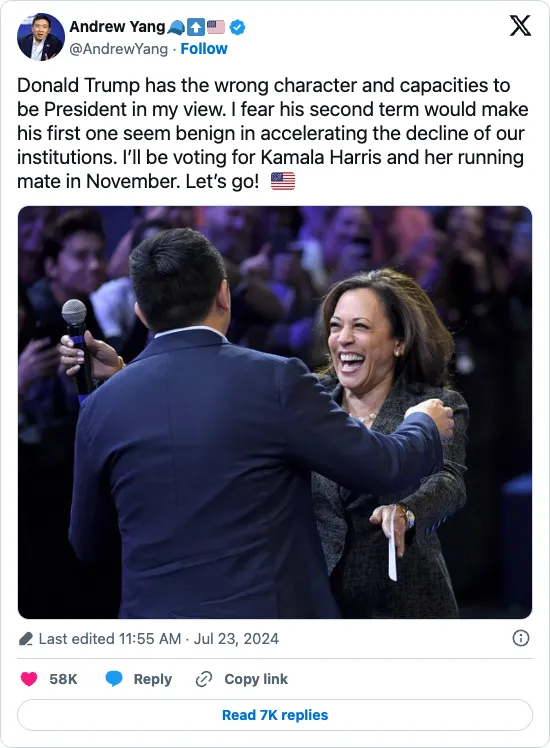
Task: Click the blue reply speech bubble icon
Action: 114,679
